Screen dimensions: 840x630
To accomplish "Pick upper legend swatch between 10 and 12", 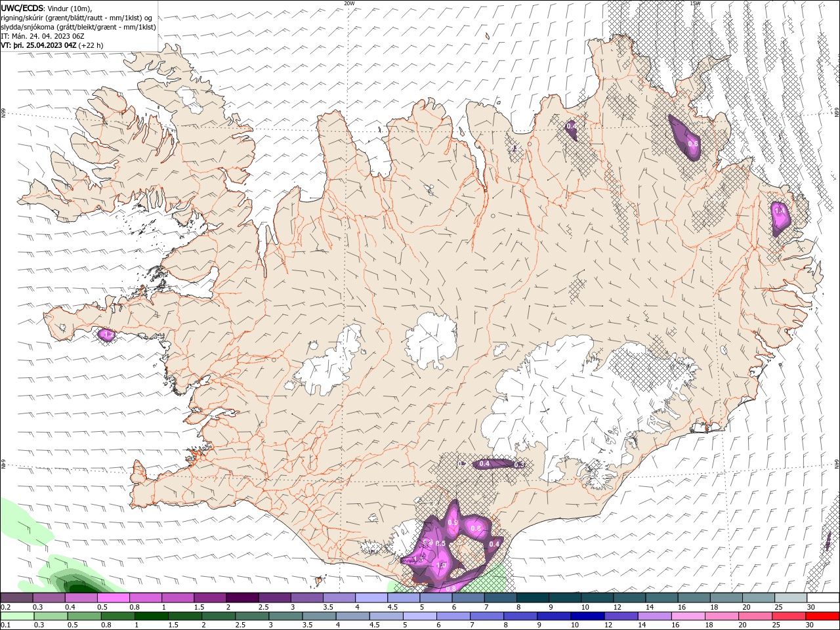I will 597,597.
